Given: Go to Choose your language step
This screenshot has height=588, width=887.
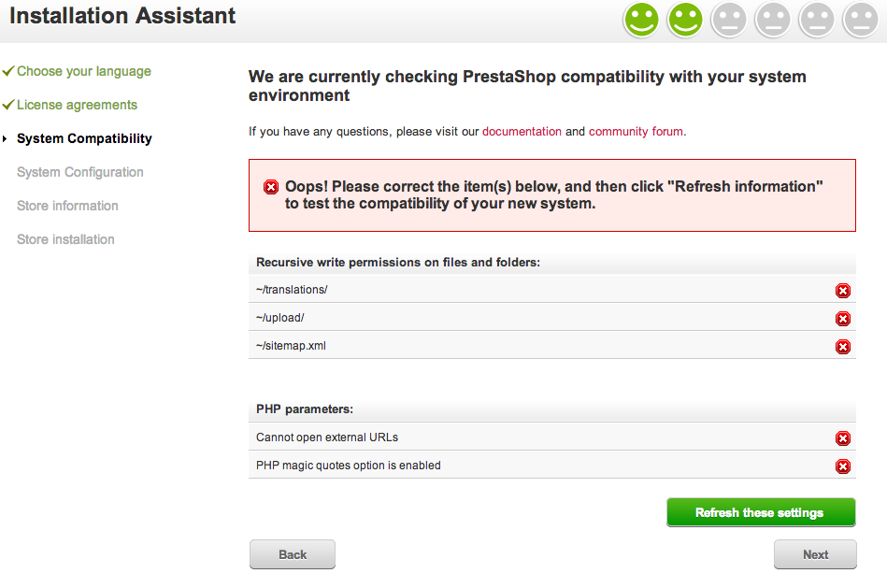Looking at the screenshot, I should click(83, 71).
